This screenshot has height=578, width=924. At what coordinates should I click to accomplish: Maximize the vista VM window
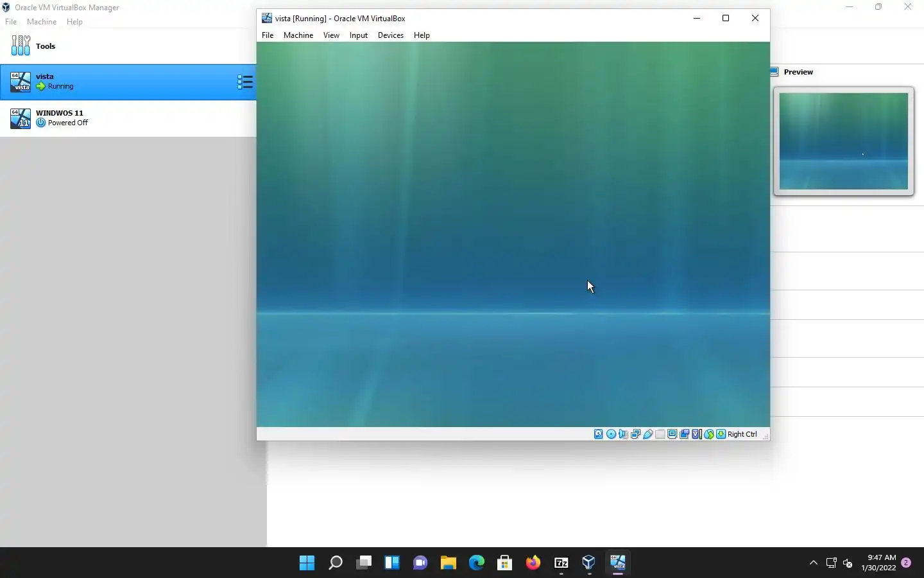point(726,18)
